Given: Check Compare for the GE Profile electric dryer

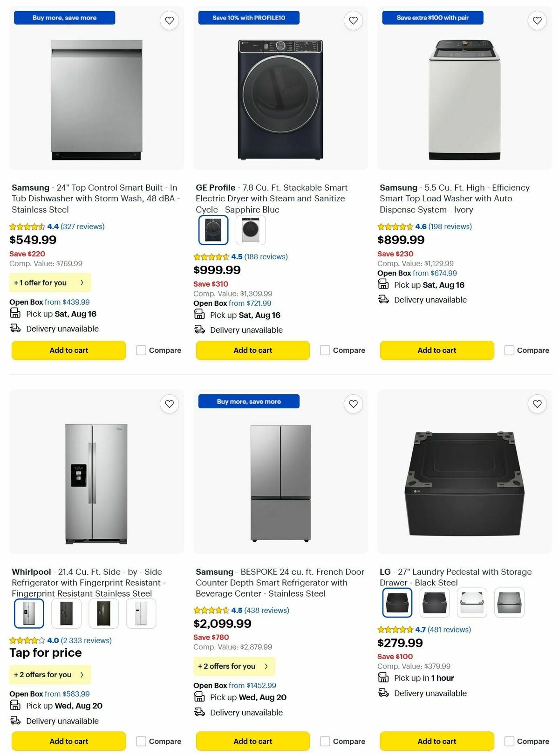Looking at the screenshot, I should click(x=324, y=350).
